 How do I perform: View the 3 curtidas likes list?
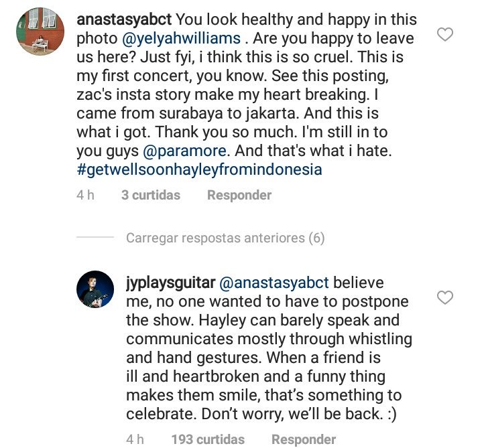click(151, 196)
